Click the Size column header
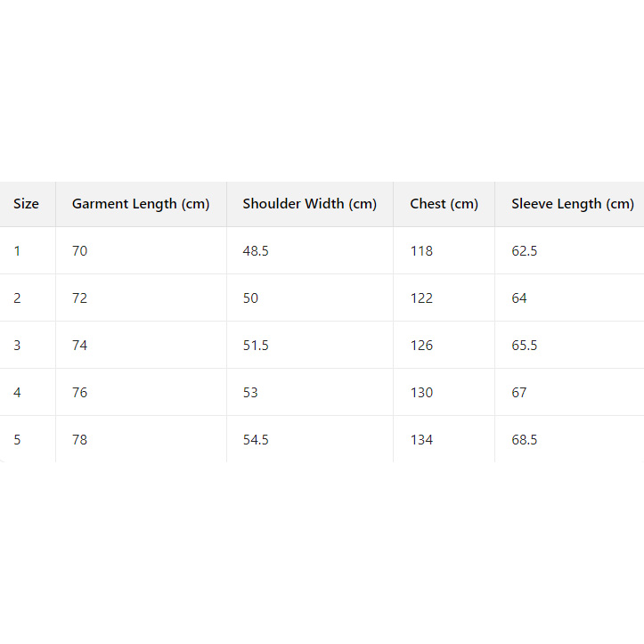Screen dimensions: 644x644 [26, 204]
